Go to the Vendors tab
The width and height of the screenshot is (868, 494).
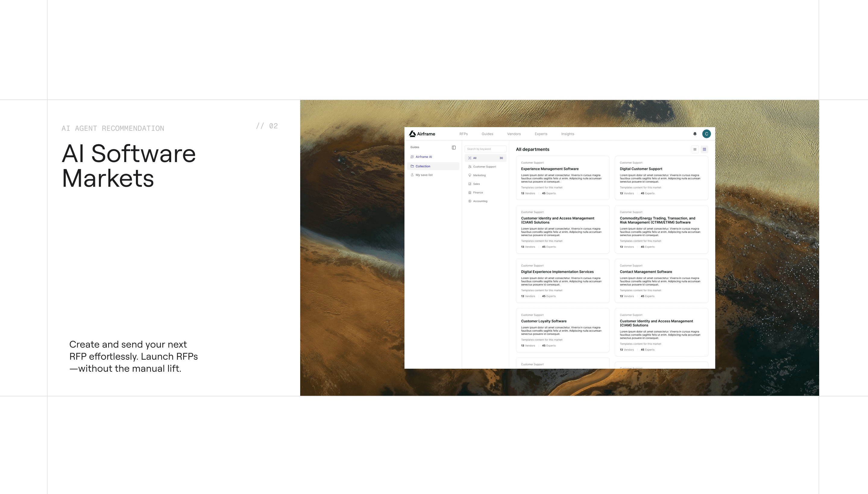click(x=514, y=134)
